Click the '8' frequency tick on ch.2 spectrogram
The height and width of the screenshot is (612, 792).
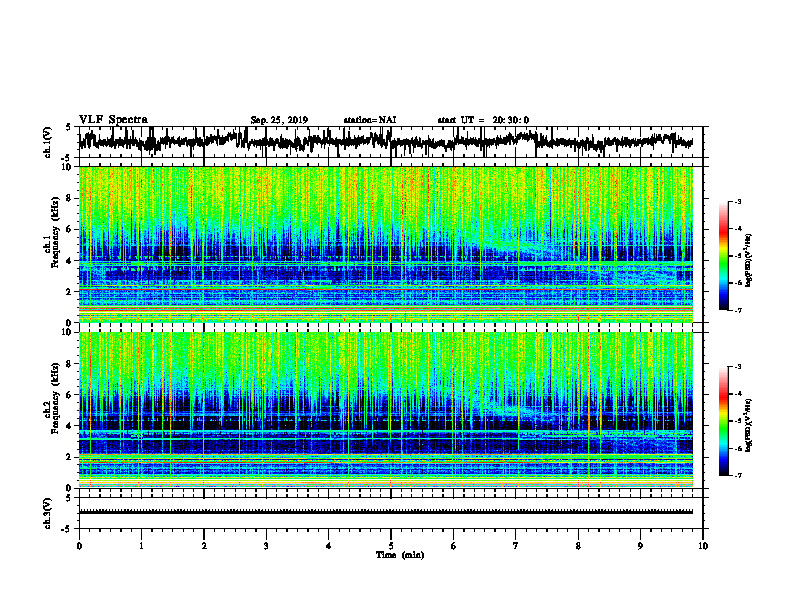pyautogui.click(x=70, y=364)
